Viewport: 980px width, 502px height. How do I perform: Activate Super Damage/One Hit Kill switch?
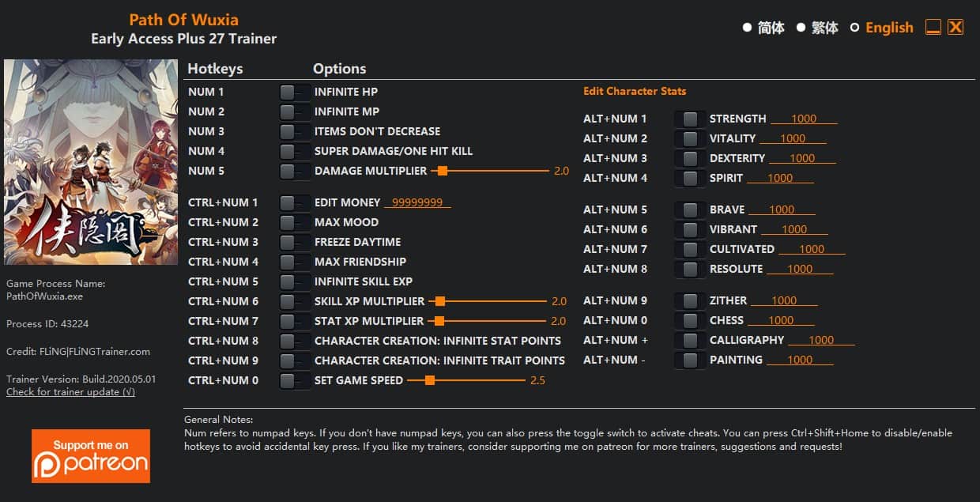295,151
